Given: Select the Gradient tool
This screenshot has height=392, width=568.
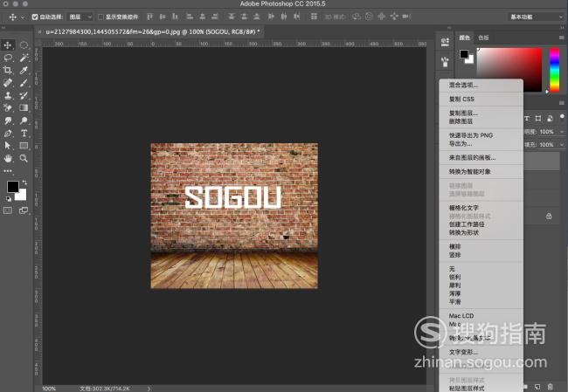Looking at the screenshot, I should [x=24, y=108].
